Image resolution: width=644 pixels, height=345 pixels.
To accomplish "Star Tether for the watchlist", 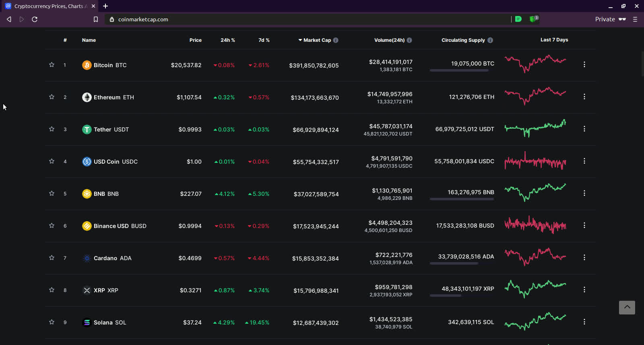I will point(52,129).
